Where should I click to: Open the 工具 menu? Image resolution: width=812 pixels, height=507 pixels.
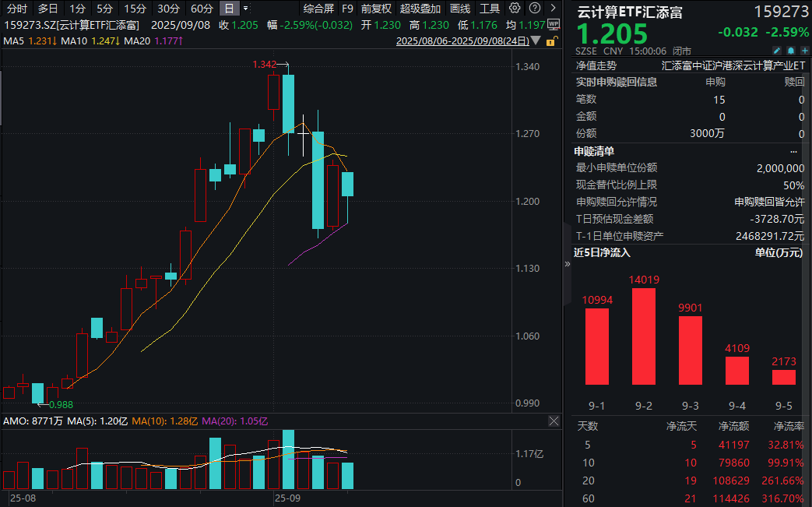489,9
